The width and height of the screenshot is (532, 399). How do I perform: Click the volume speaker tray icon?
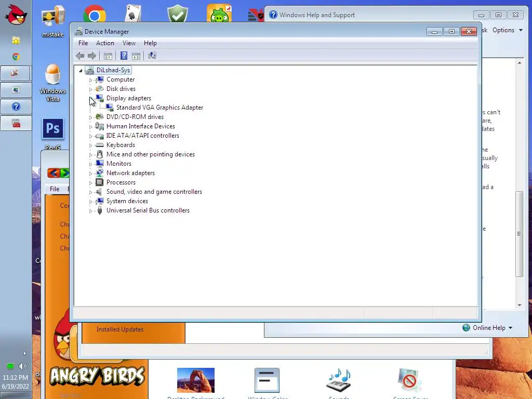(23, 366)
